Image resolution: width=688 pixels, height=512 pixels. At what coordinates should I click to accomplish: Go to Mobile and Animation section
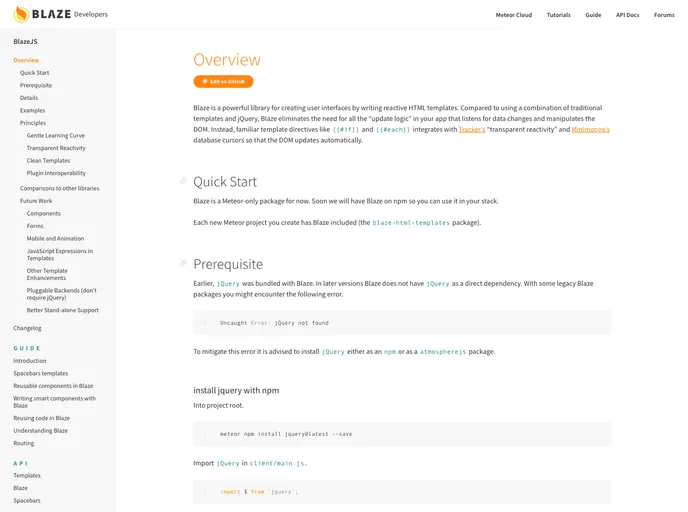[x=55, y=239]
